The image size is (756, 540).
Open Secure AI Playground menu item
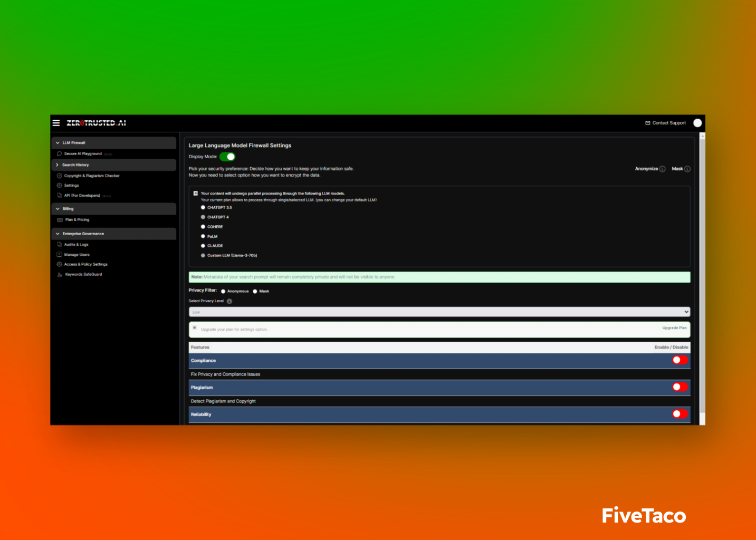click(83, 153)
